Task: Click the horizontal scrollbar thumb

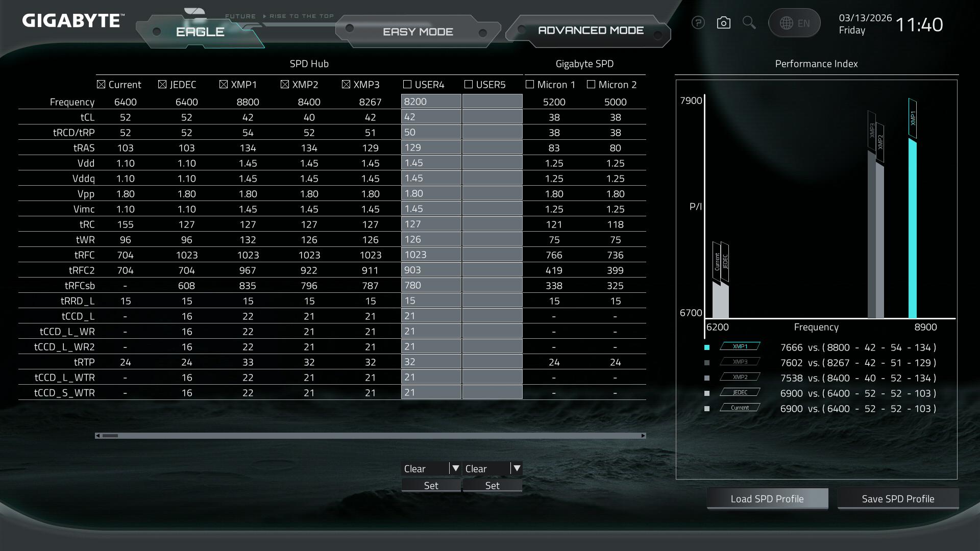Action: coord(110,436)
